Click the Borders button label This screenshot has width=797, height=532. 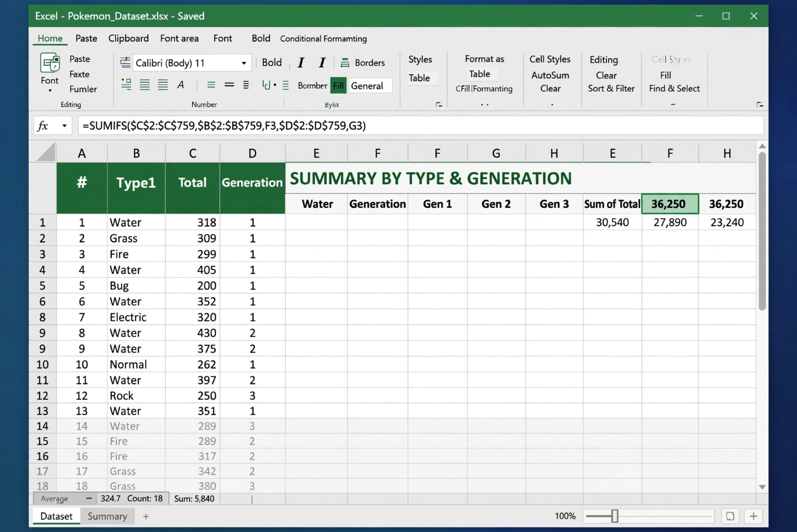point(370,63)
